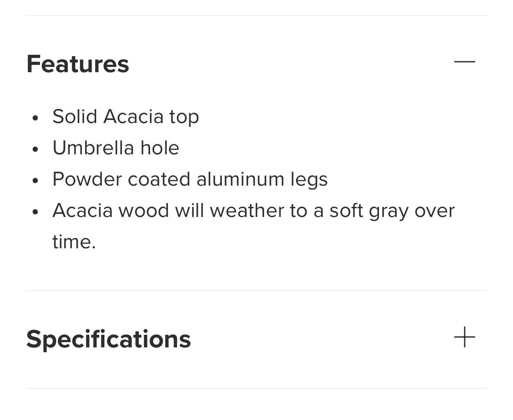Image resolution: width=513 pixels, height=420 pixels.
Task: Click the word "aluminum" in features list
Action: [x=240, y=179]
